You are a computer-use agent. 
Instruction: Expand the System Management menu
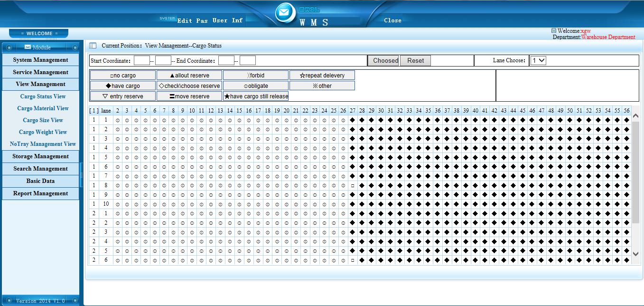point(40,60)
